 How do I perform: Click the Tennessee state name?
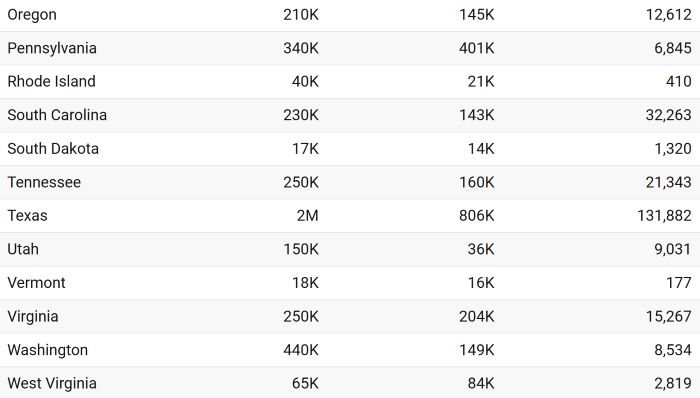[x=44, y=182]
